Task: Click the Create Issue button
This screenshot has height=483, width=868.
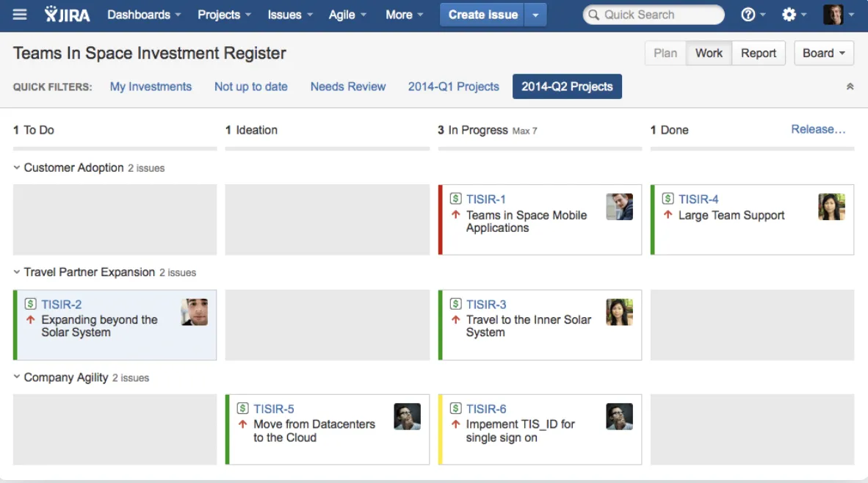Action: coord(482,15)
